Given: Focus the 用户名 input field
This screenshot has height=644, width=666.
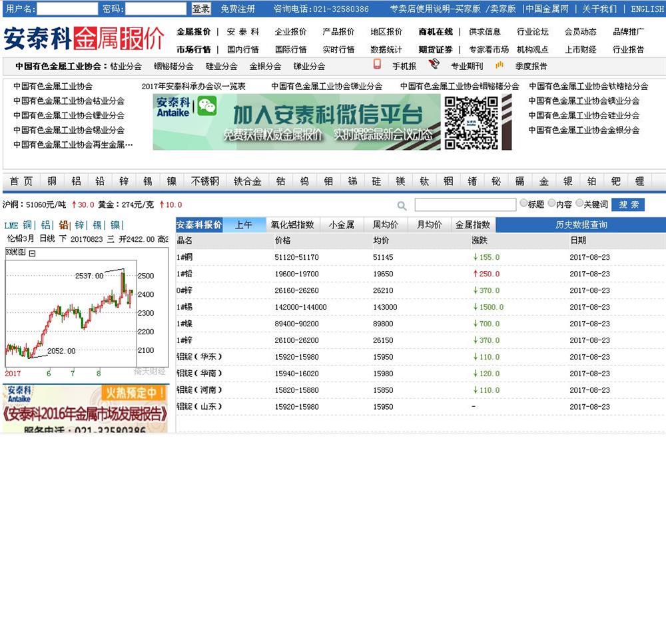Looking at the screenshot, I should 67,9.
